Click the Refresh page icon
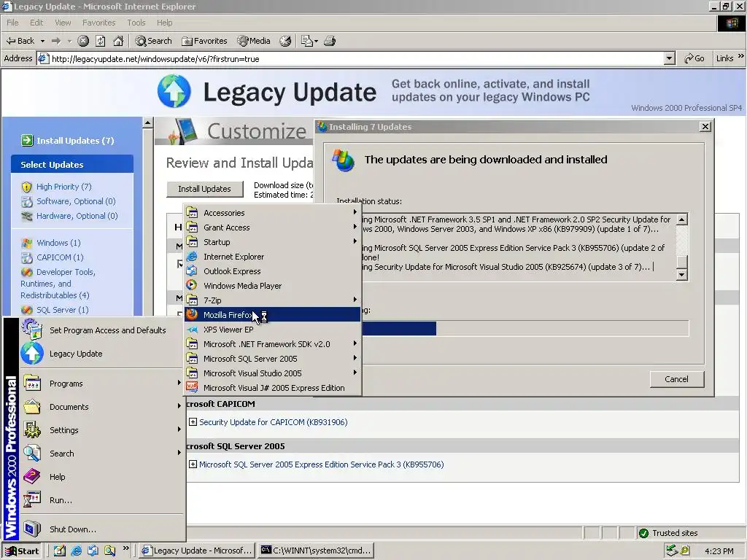The height and width of the screenshot is (560, 747). point(101,41)
